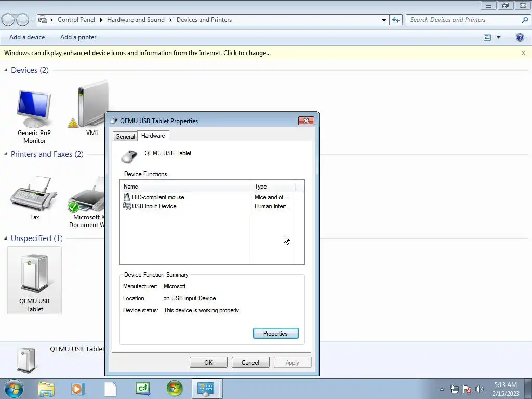532x399 pixels.
Task: Click the Back navigation arrow button
Action: coord(8,20)
